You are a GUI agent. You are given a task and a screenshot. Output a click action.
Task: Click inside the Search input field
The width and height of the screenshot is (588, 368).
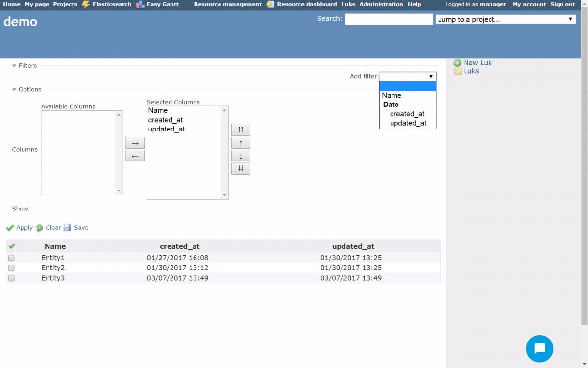[x=389, y=19]
